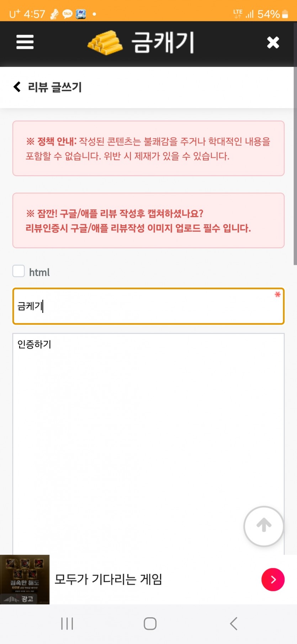Go back using the 리뷰 글쓰기 chevron
The height and width of the screenshot is (644, 297).
(17, 87)
